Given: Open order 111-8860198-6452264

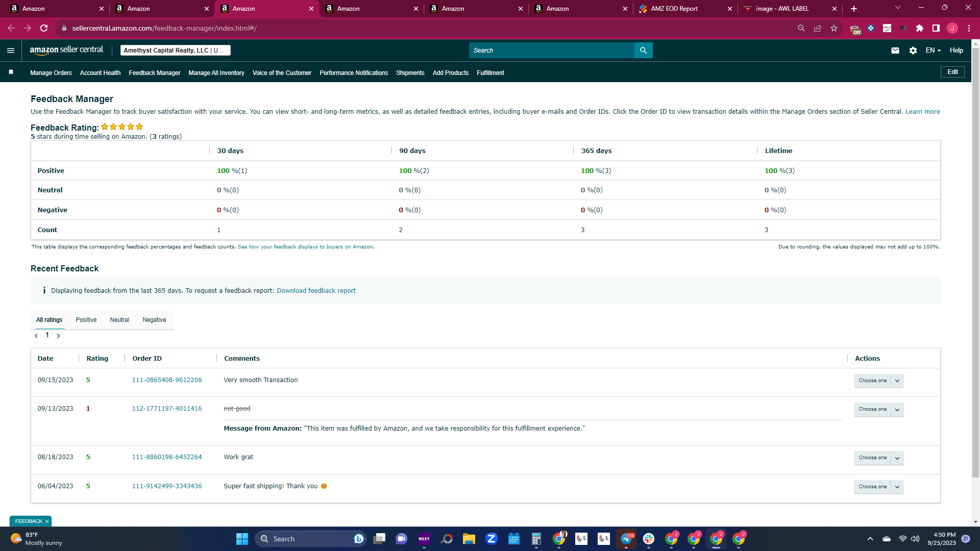Looking at the screenshot, I should [167, 457].
